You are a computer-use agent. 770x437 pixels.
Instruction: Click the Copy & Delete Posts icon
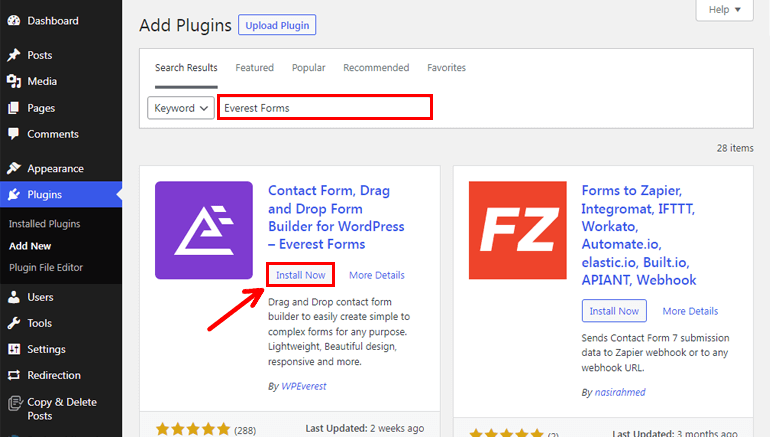pyautogui.click(x=15, y=403)
